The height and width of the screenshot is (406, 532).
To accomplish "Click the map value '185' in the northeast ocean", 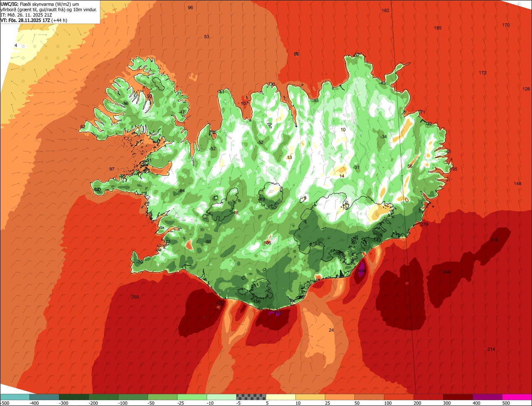I will (438, 28).
